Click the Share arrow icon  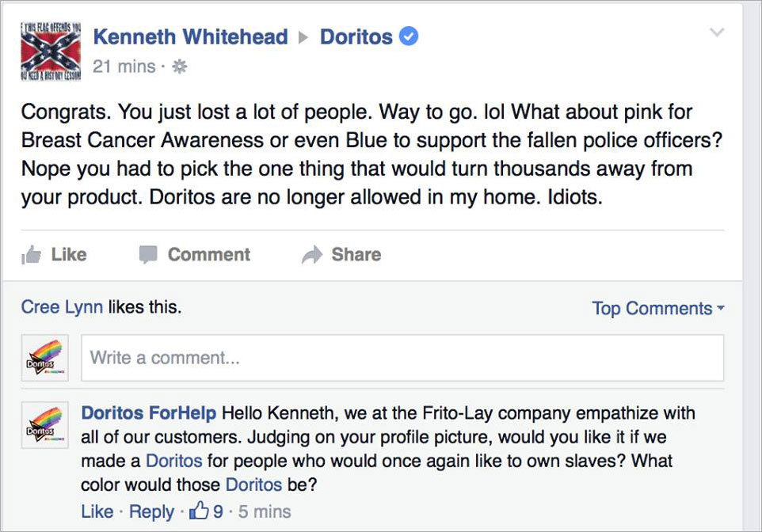(x=313, y=254)
